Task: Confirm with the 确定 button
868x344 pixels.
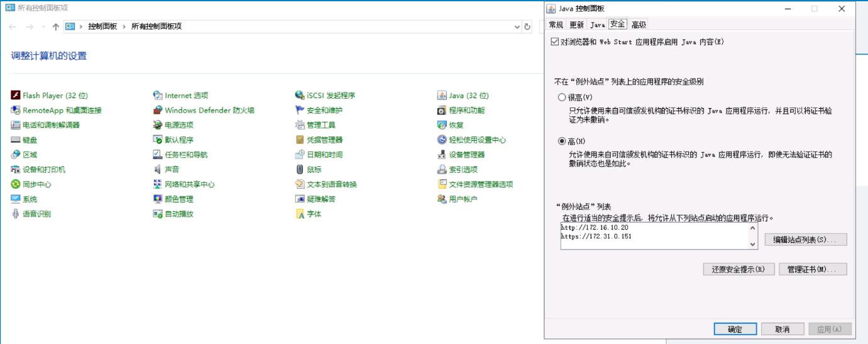Action: point(735,329)
